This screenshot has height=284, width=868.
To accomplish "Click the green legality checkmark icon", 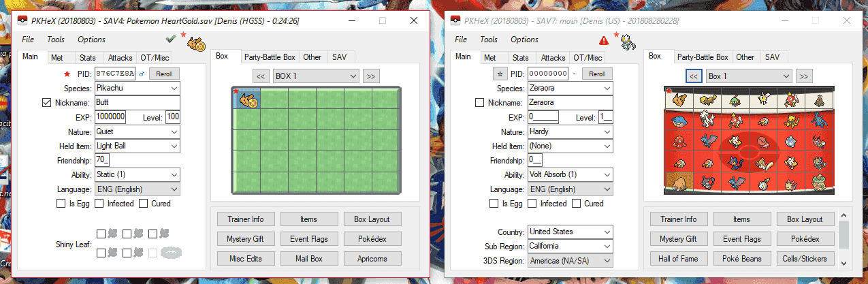I will 171,38.
